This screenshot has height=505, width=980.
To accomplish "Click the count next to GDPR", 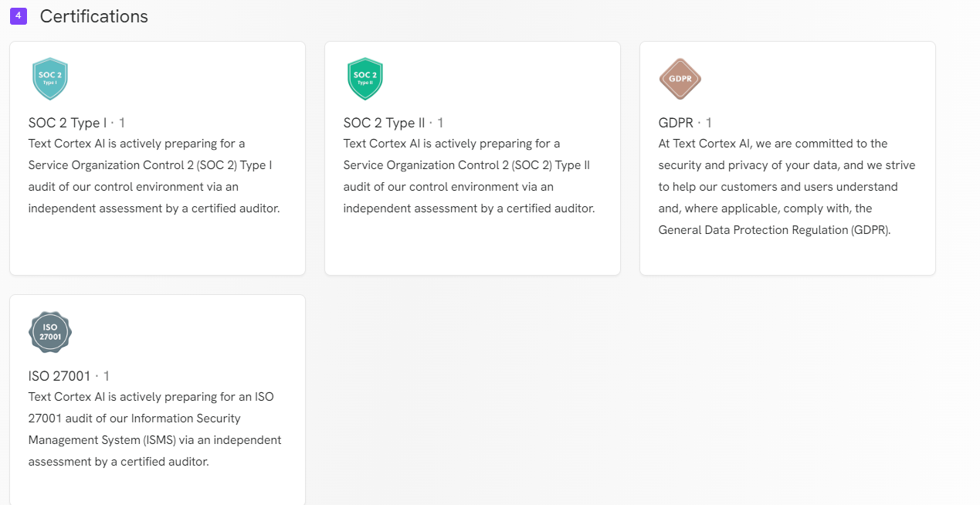I will [709, 123].
